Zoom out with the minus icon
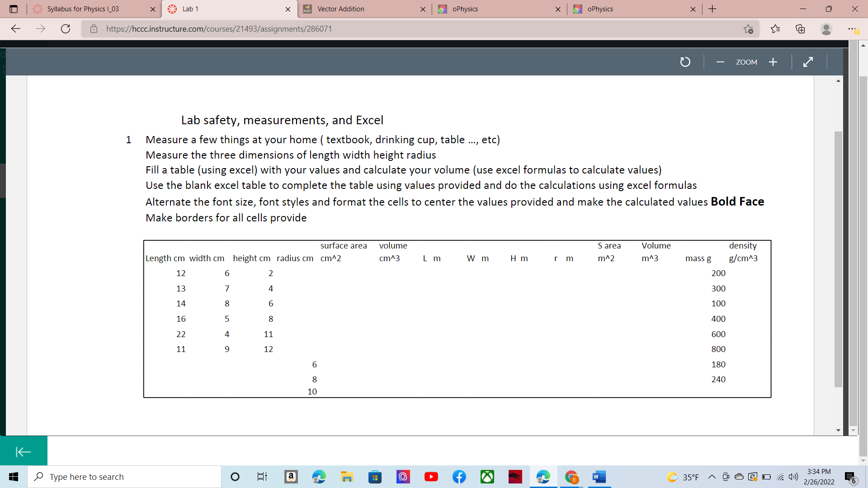 click(720, 62)
